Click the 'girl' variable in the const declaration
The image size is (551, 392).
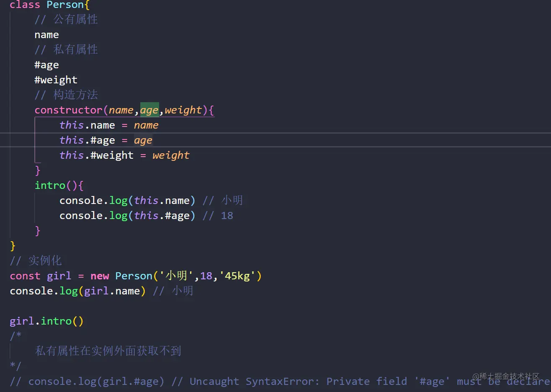click(59, 276)
